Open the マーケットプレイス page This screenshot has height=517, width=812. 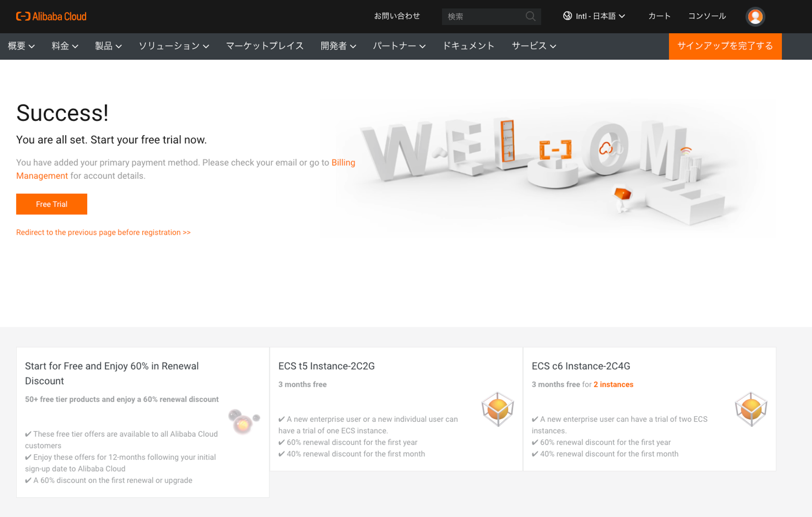(x=265, y=46)
